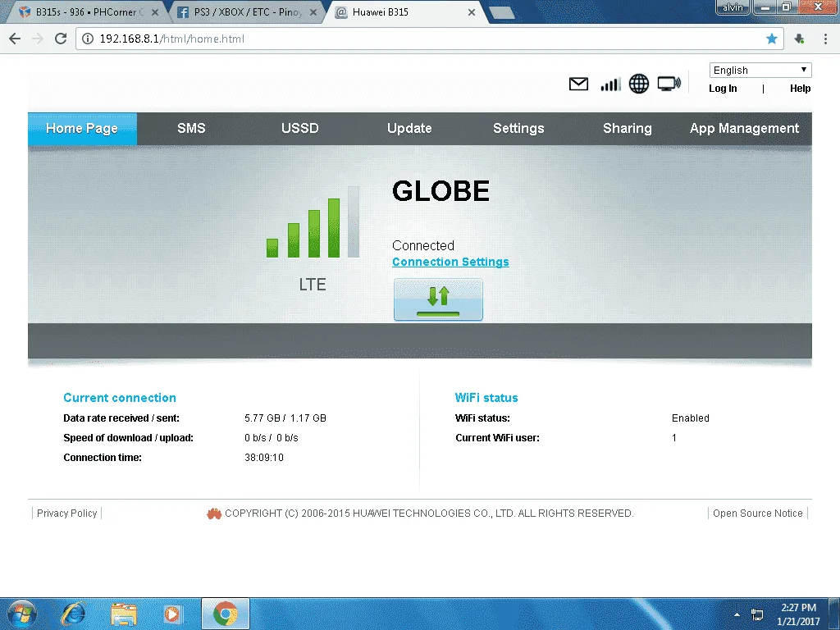Click the download extension icon
This screenshot has width=840, height=630.
point(799,39)
